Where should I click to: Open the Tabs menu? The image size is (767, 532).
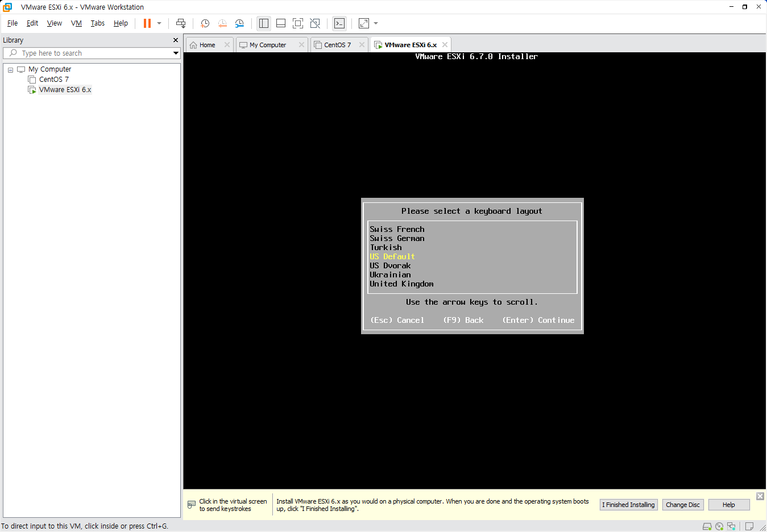(x=98, y=23)
